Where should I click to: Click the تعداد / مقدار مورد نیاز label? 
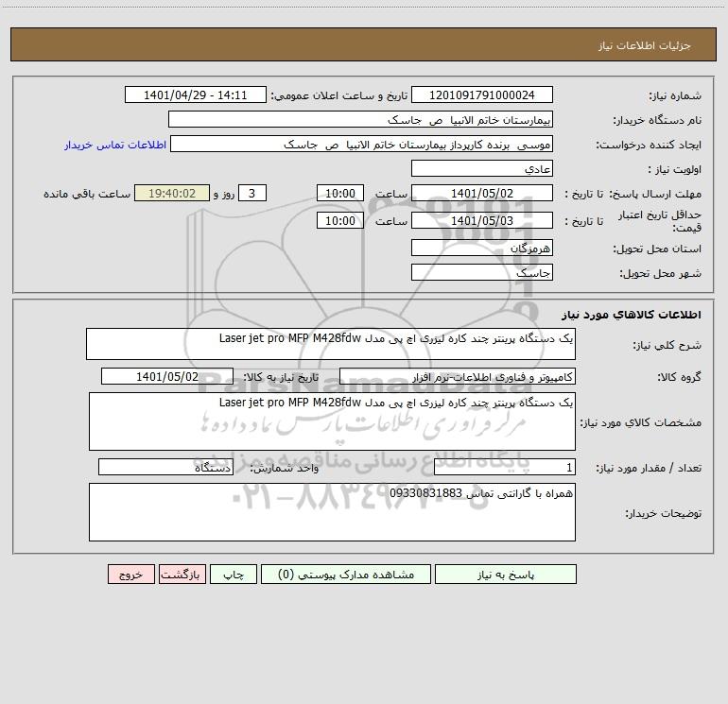(x=649, y=468)
